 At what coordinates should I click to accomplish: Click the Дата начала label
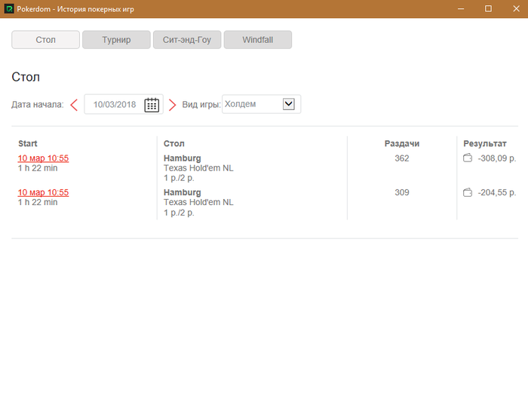tap(38, 105)
